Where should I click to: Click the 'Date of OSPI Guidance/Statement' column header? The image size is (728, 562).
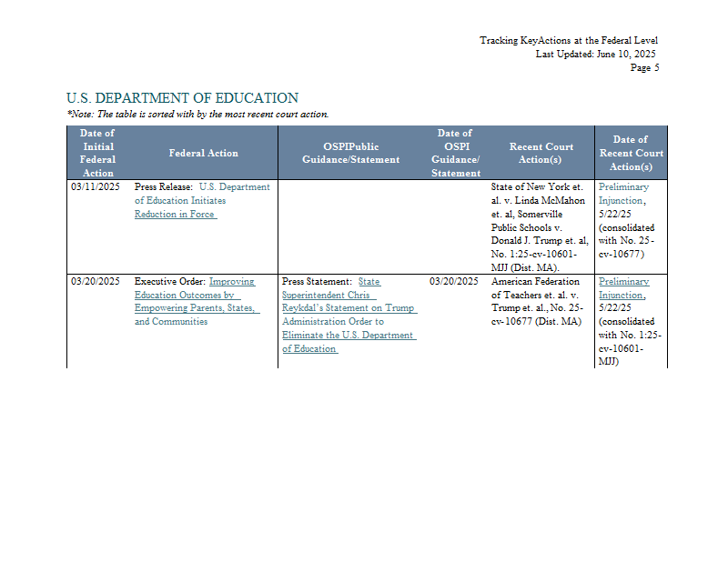(x=456, y=153)
